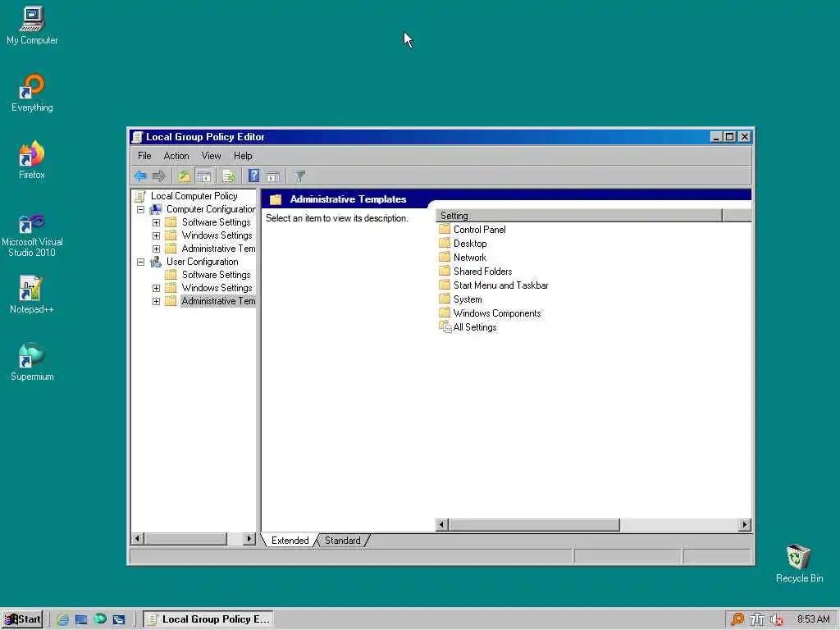840x630 pixels.
Task: Toggle Show/Hide Console Tree toolbar icon
Action: coord(204,176)
